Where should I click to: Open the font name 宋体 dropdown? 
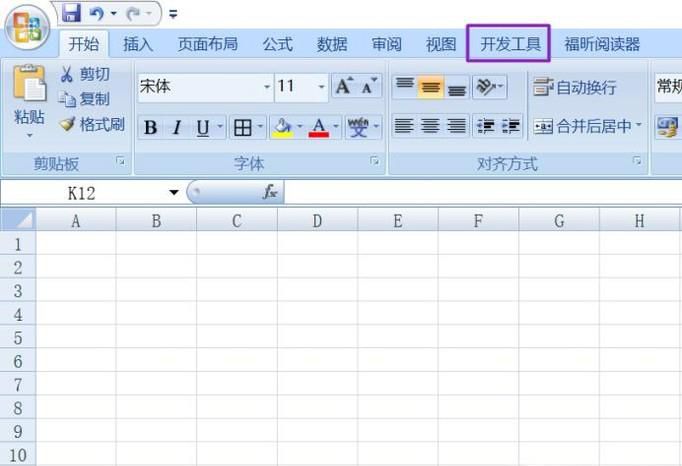tap(267, 87)
